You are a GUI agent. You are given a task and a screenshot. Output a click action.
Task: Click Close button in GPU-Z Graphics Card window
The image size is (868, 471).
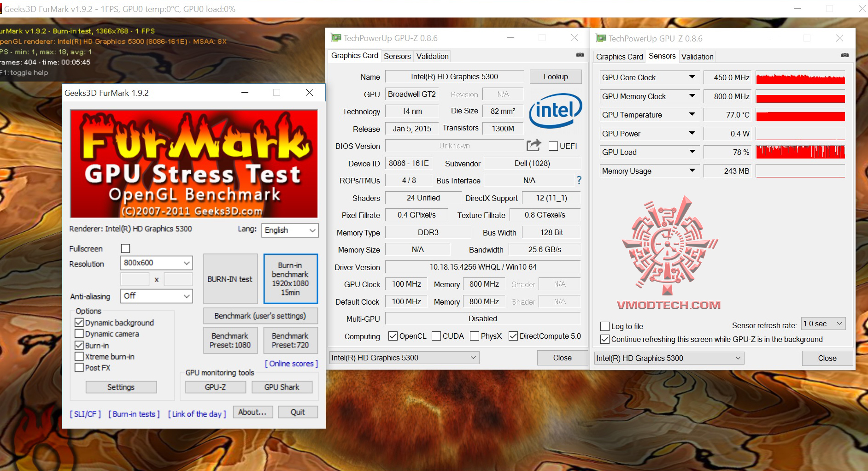pyautogui.click(x=562, y=358)
